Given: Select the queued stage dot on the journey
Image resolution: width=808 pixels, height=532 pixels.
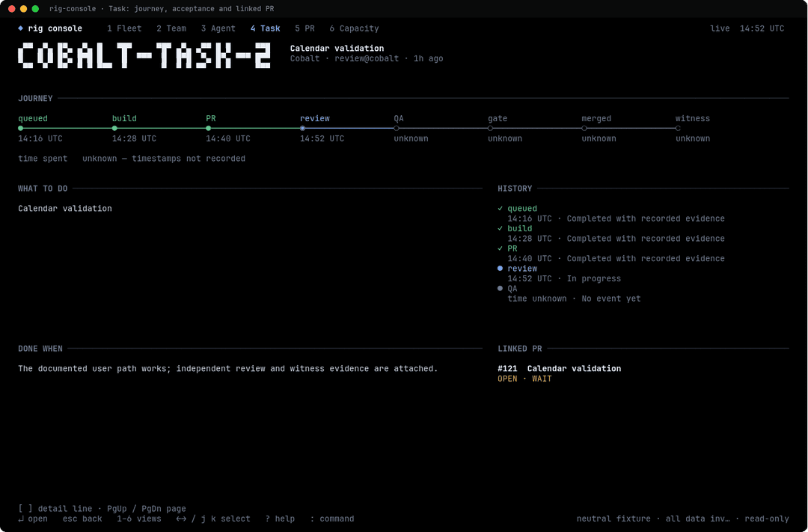Looking at the screenshot, I should 21,129.
